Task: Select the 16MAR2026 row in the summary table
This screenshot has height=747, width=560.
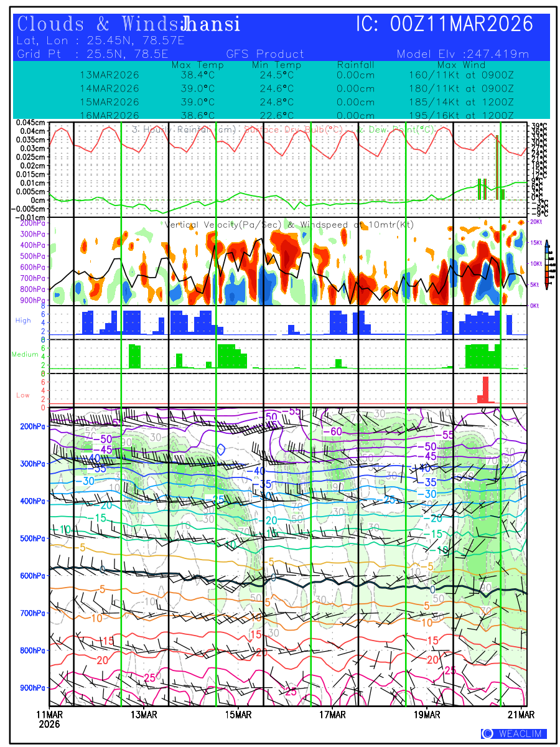Action: tap(110, 116)
